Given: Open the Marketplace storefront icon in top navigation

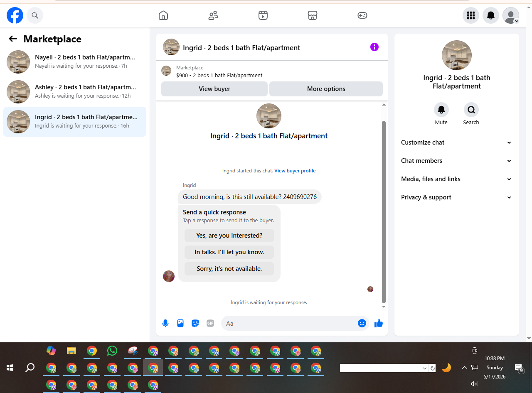Looking at the screenshot, I should pyautogui.click(x=313, y=15).
